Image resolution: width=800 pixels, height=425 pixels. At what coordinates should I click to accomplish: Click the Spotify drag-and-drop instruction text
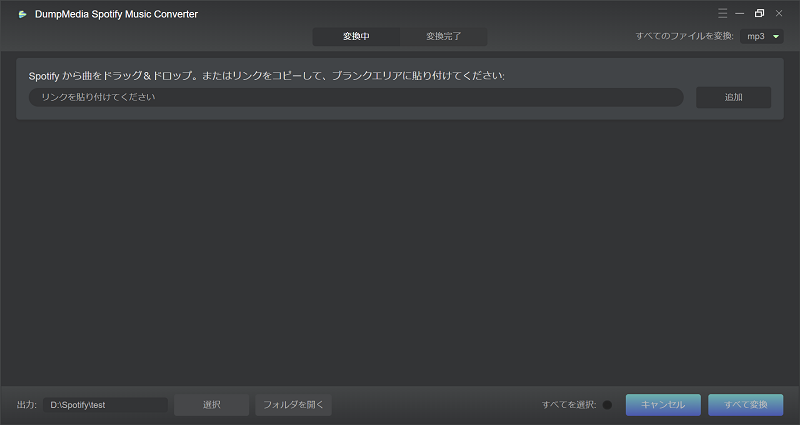point(267,76)
